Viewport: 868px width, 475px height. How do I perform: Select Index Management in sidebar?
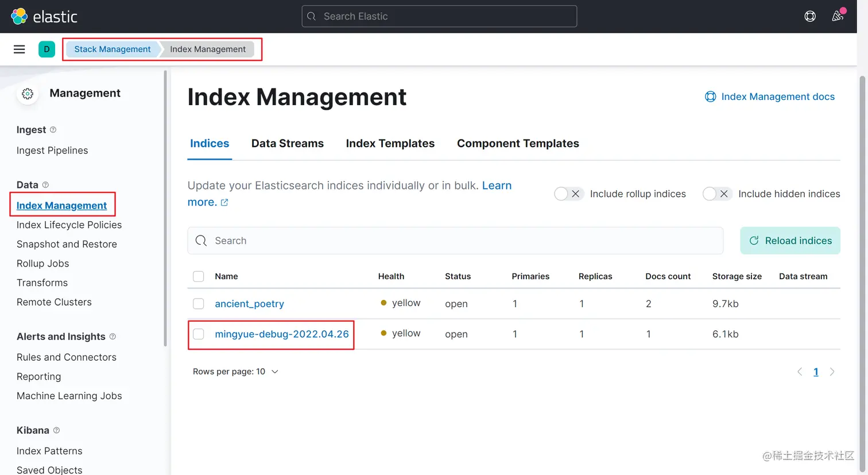(61, 206)
